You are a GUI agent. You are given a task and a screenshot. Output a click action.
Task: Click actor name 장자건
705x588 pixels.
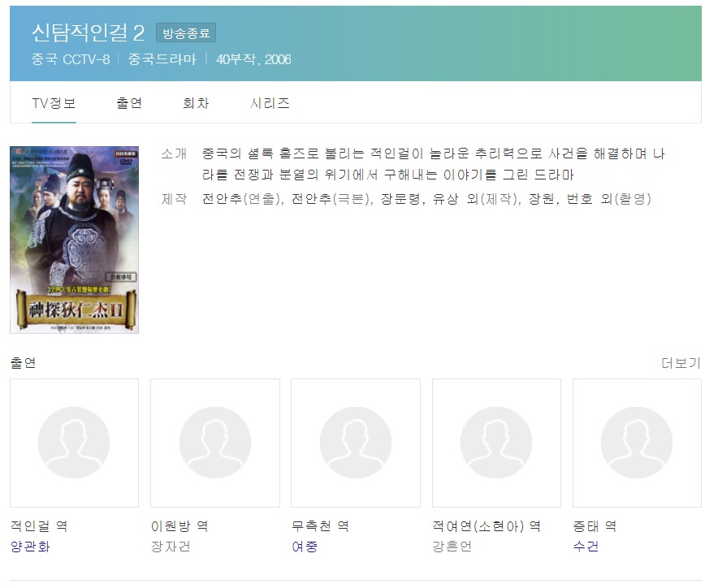click(x=171, y=547)
